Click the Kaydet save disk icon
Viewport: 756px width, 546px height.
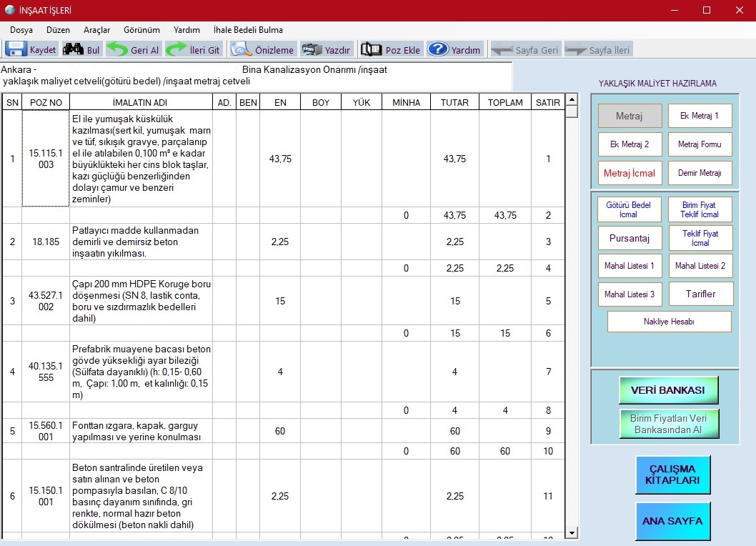click(16, 49)
